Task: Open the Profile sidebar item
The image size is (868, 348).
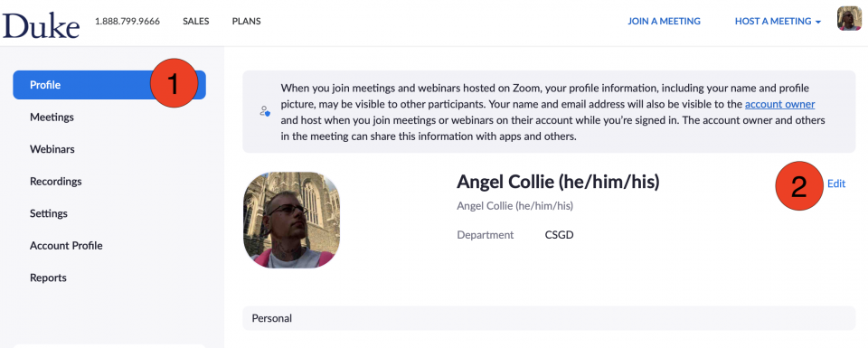Action: click(109, 85)
